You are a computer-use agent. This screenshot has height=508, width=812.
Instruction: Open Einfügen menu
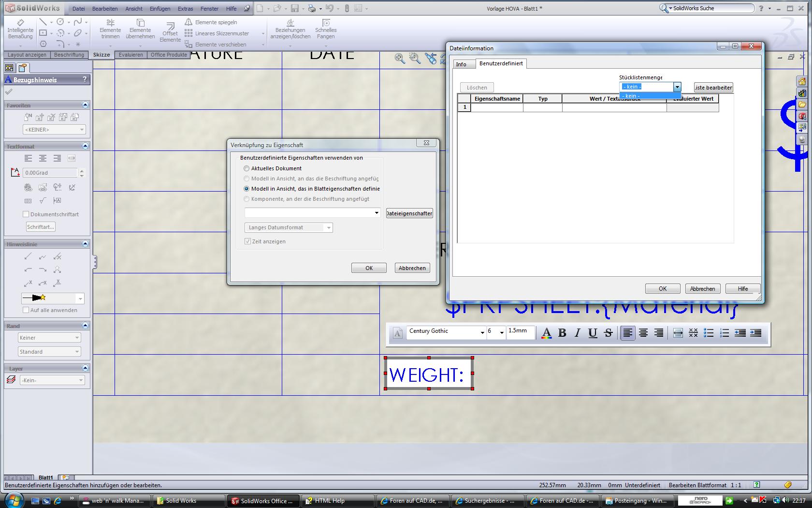[x=160, y=9]
